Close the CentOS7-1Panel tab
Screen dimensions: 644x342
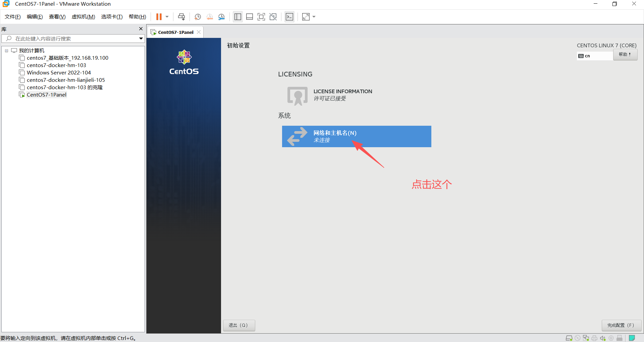[x=199, y=32]
